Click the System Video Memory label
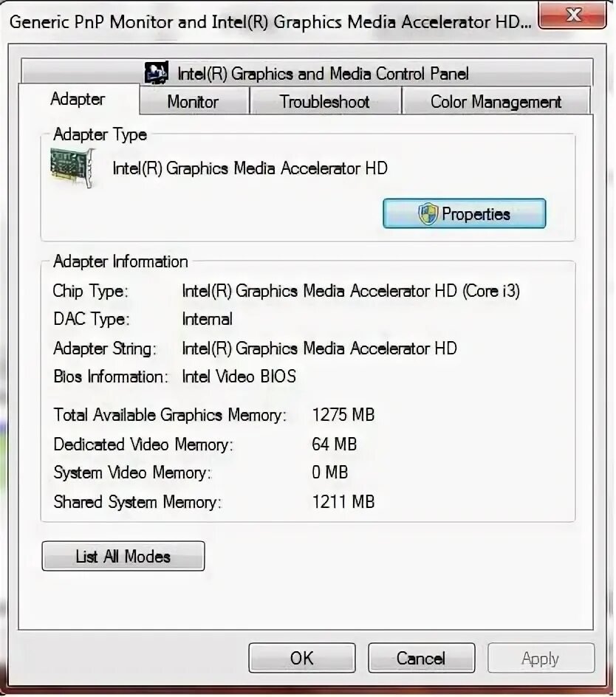This screenshot has width=616, height=697. pos(132,472)
